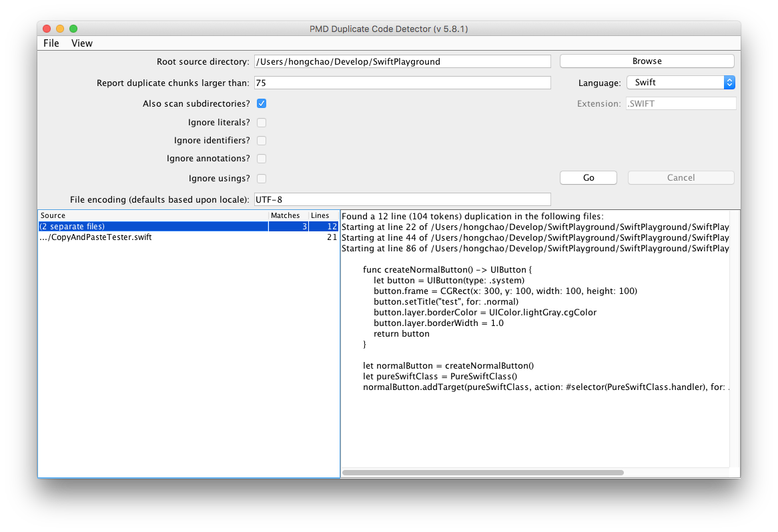
Task: Click the disabled Extension field
Action: 681,103
